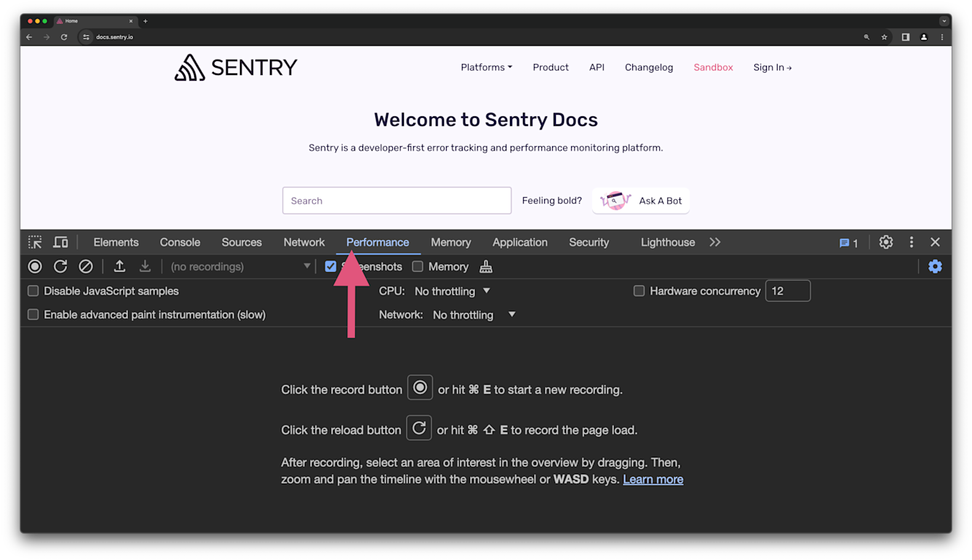Image resolution: width=972 pixels, height=560 pixels.
Task: Open the Application tab
Action: [520, 242]
